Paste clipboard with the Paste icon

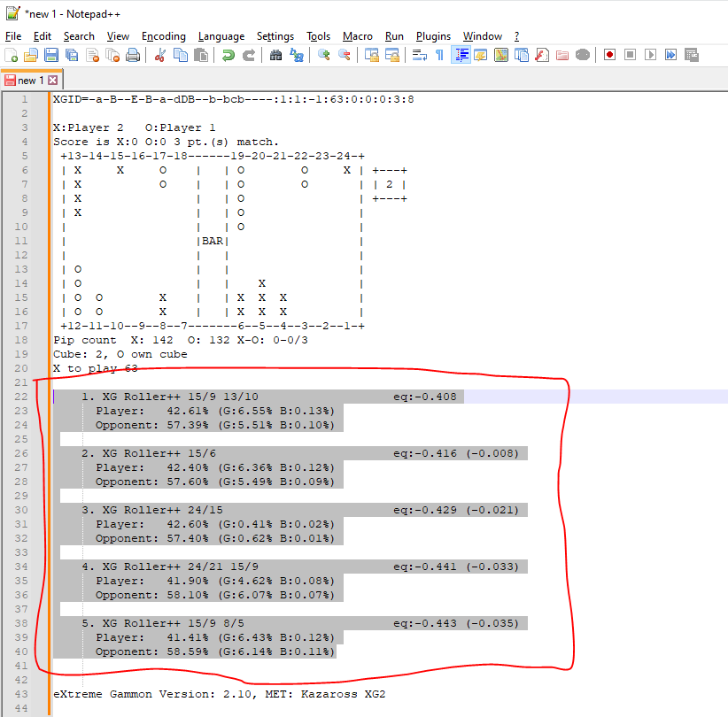click(x=201, y=55)
